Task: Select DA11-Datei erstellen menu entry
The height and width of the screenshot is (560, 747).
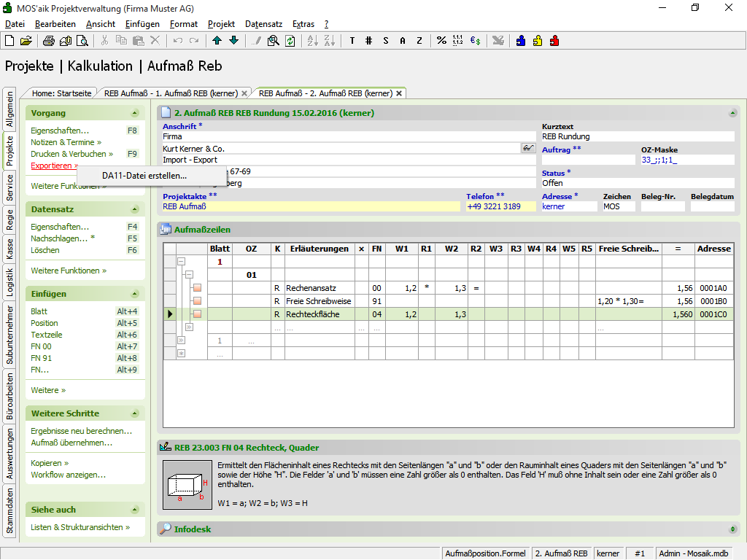Action: click(x=144, y=176)
